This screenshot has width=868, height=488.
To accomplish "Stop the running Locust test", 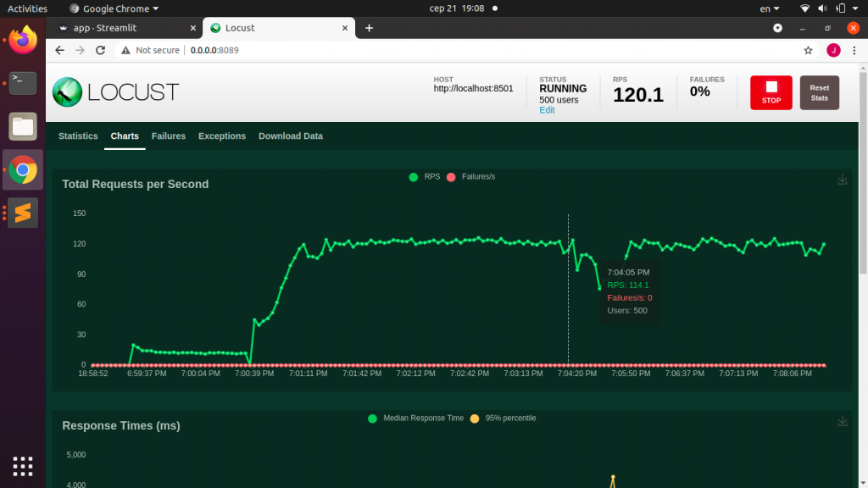I will coord(771,92).
